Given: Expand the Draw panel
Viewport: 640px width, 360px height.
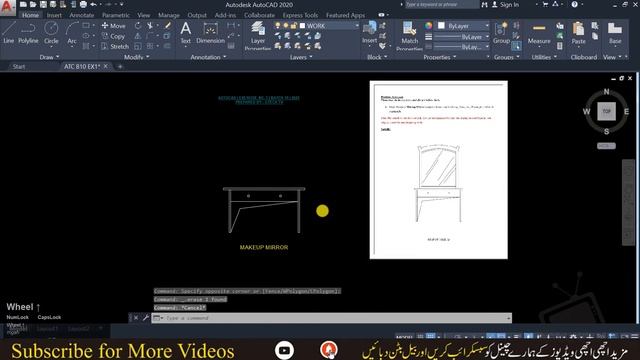Looking at the screenshot, I should pos(49,57).
